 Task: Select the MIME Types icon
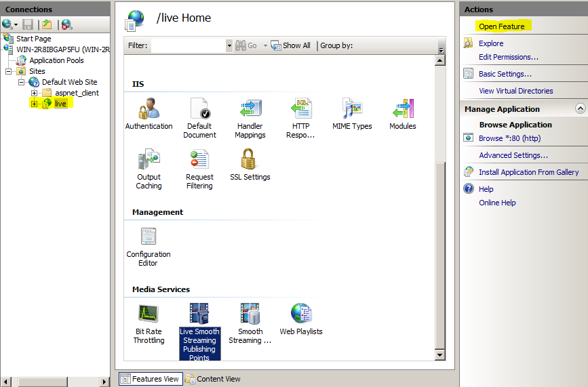(x=352, y=108)
